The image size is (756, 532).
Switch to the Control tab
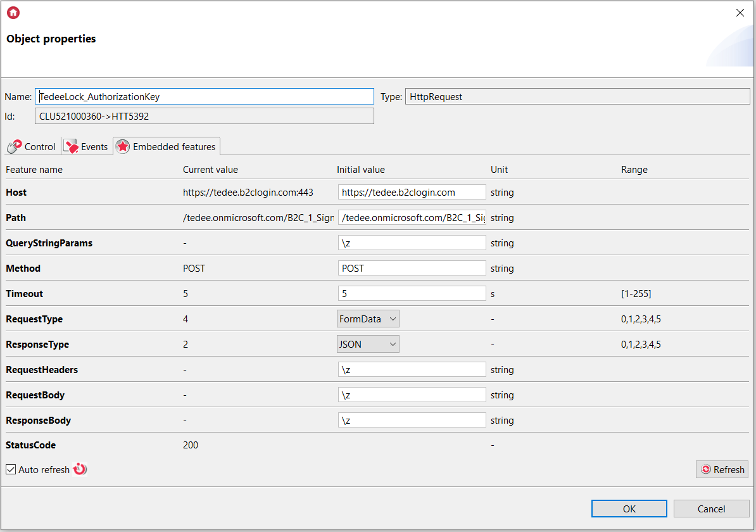point(32,147)
